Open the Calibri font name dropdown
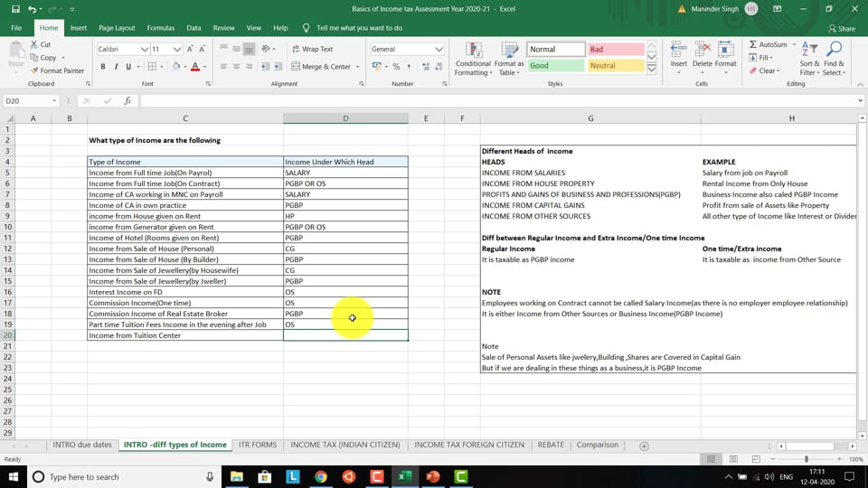Image resolution: width=868 pixels, height=488 pixels. point(145,49)
